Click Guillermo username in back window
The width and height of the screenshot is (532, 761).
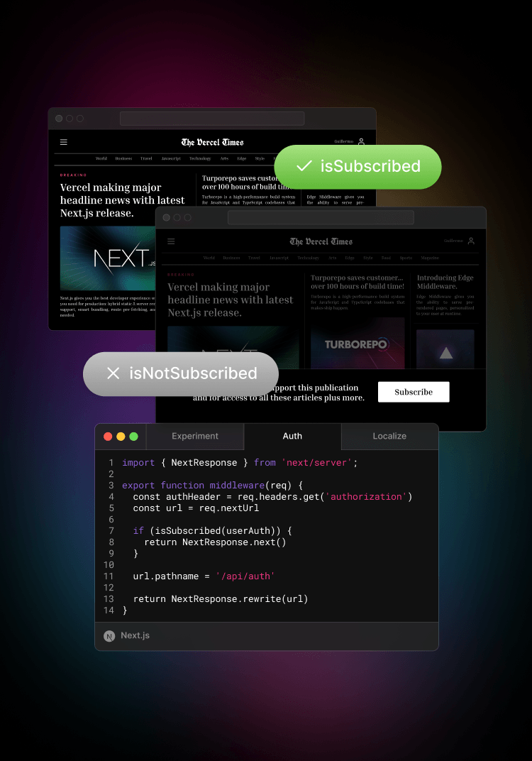point(344,142)
